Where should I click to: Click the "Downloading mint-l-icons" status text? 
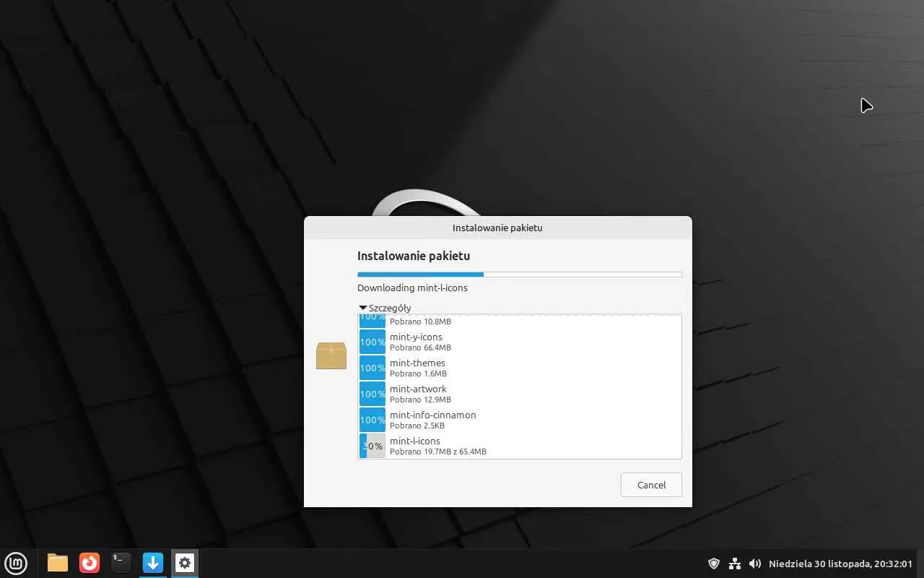click(x=412, y=288)
